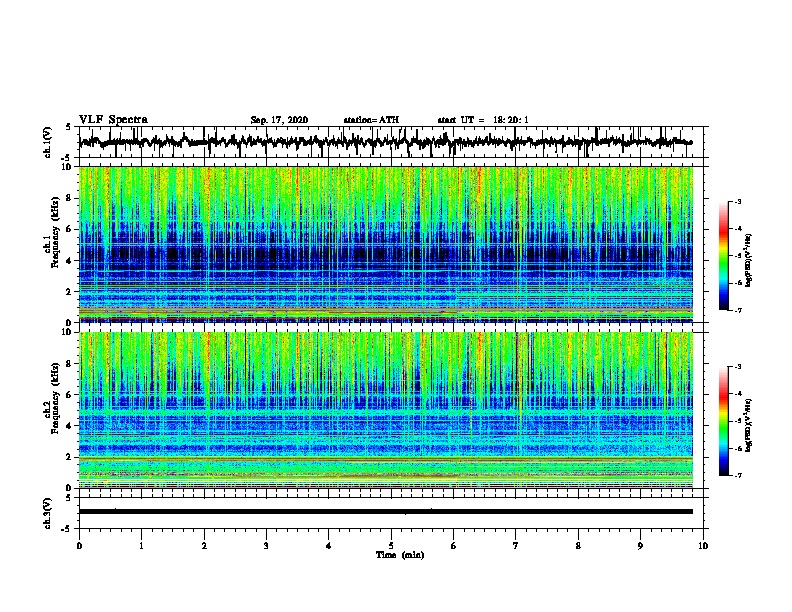
Task: Click time axis tick label 4
Action: pyautogui.click(x=329, y=546)
